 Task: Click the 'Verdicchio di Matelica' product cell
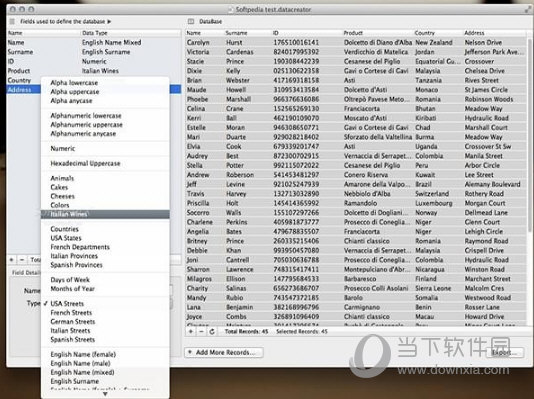click(377, 52)
